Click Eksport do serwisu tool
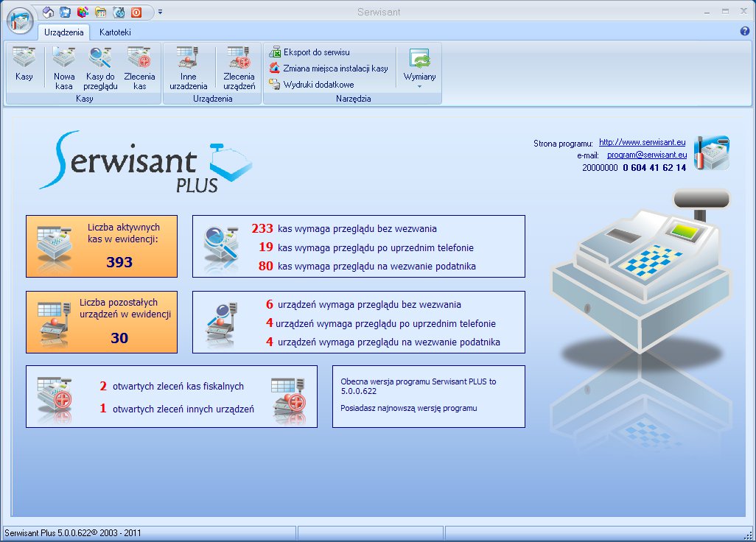 (x=309, y=52)
